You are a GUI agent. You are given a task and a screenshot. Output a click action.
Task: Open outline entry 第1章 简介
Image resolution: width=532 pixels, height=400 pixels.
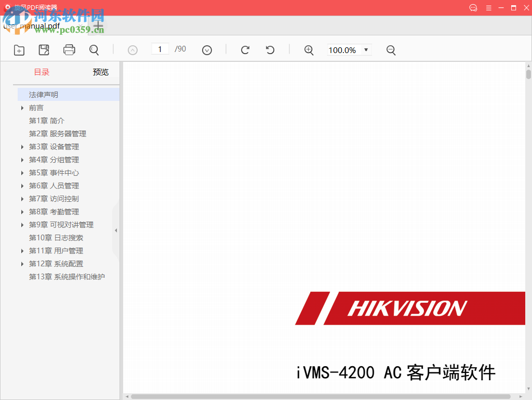pos(47,121)
